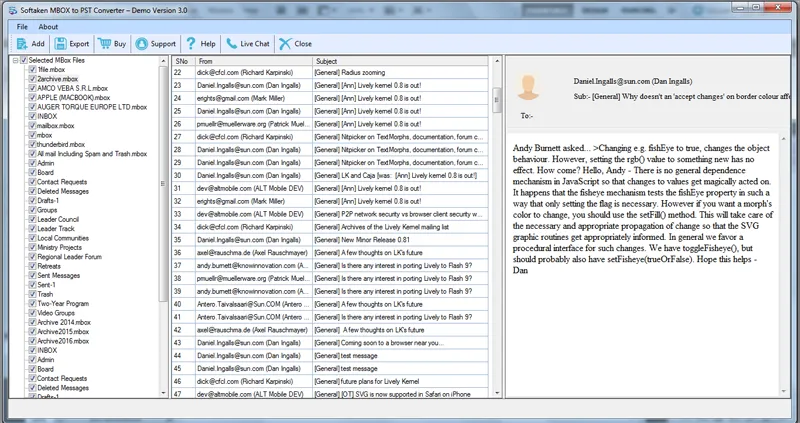Viewport: 800px width, 423px height.
Task: Toggle the thunderbird.mbox checkbox
Action: point(33,144)
